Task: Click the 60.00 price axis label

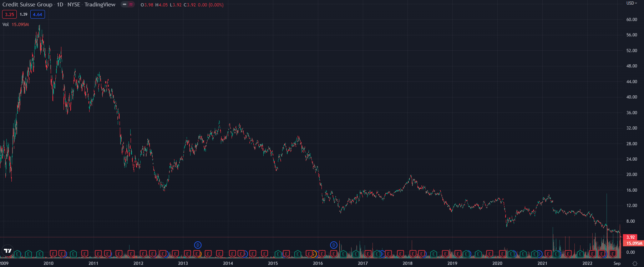Action: pyautogui.click(x=632, y=20)
